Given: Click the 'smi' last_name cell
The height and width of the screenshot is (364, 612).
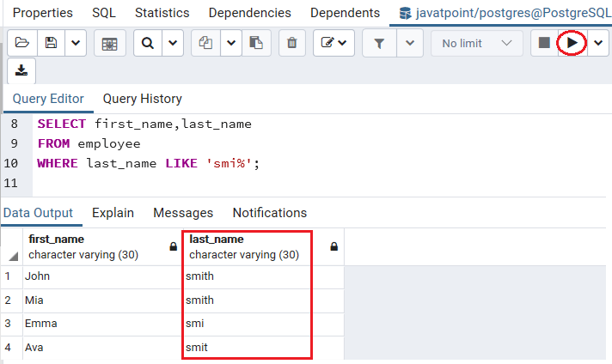Looking at the screenshot, I should point(263,324).
